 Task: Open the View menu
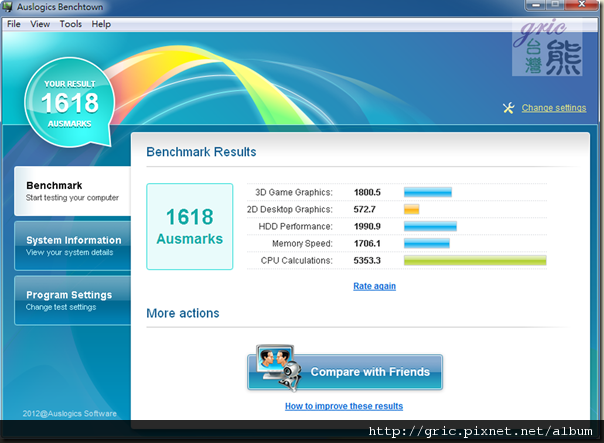coord(40,24)
